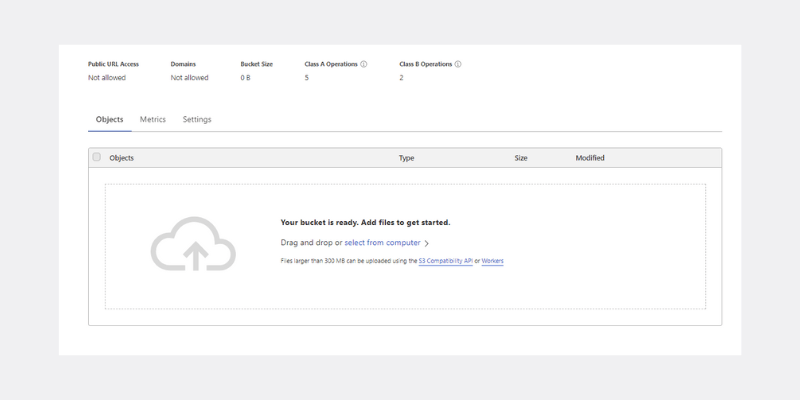The width and height of the screenshot is (800, 400).
Task: Toggle the select-all objects checkbox
Action: tap(96, 157)
